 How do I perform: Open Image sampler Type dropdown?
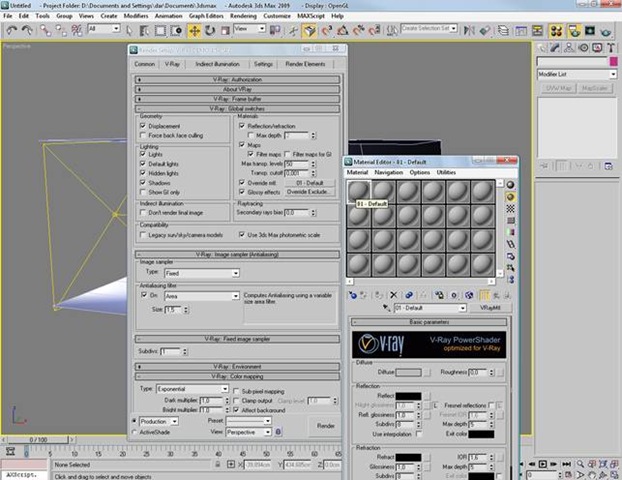tap(200, 272)
